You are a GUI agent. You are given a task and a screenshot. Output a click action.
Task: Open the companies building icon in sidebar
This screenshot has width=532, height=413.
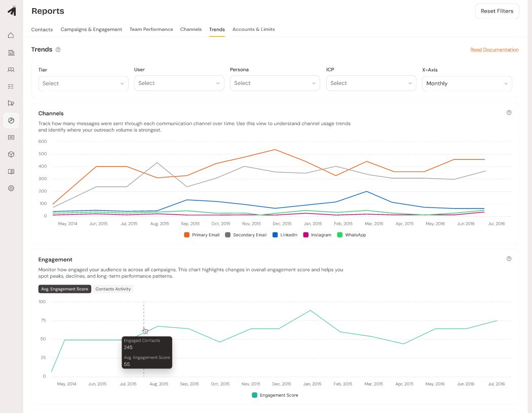coord(11,53)
